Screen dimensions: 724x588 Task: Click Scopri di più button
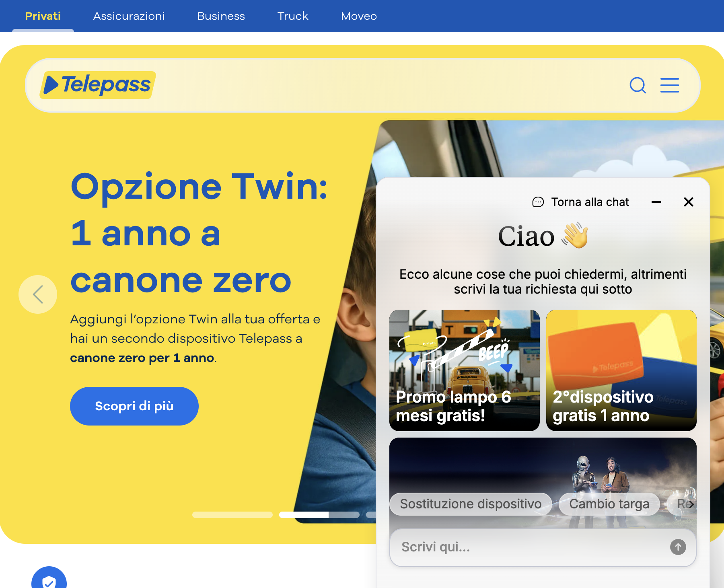(134, 406)
